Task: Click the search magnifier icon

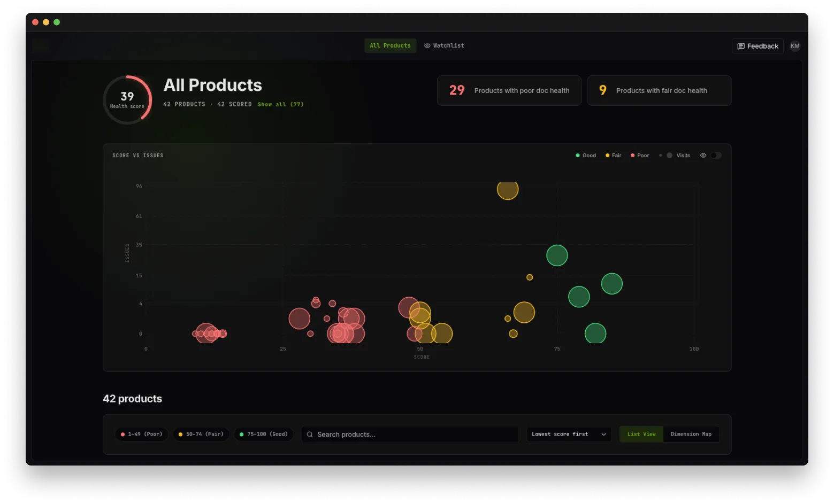Action: coord(310,435)
